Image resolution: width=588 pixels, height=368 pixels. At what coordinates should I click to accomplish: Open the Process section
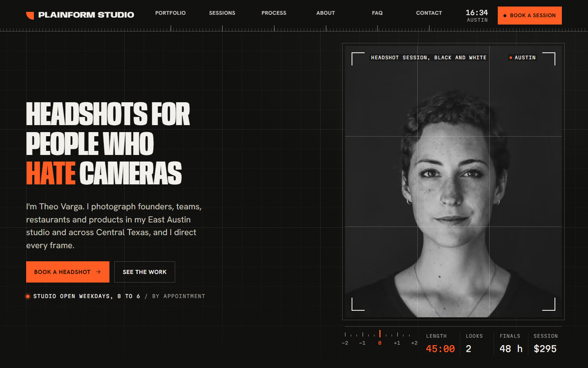click(x=274, y=13)
